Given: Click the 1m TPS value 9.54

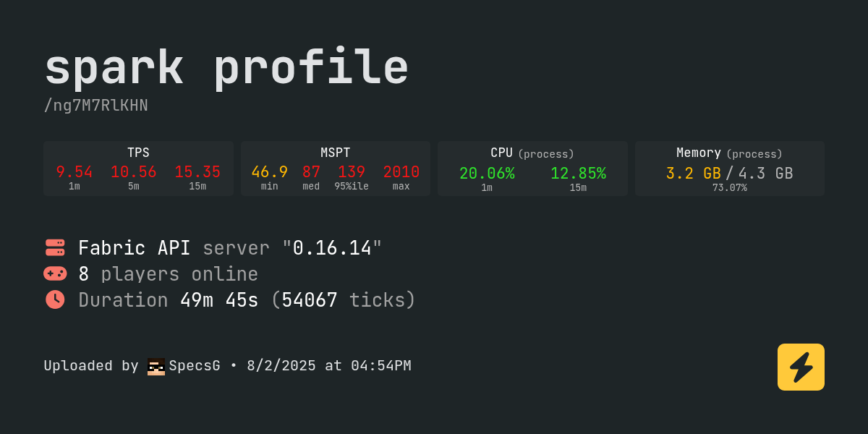Looking at the screenshot, I should (75, 172).
